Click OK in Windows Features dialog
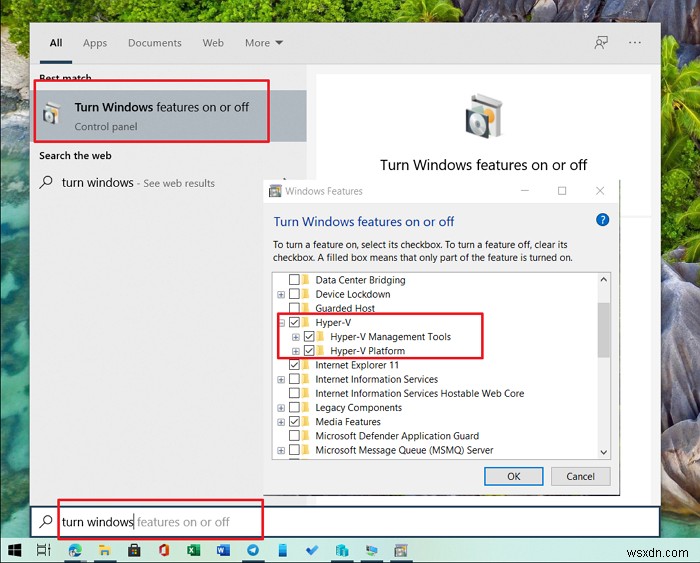The width and height of the screenshot is (700, 563). pos(513,476)
